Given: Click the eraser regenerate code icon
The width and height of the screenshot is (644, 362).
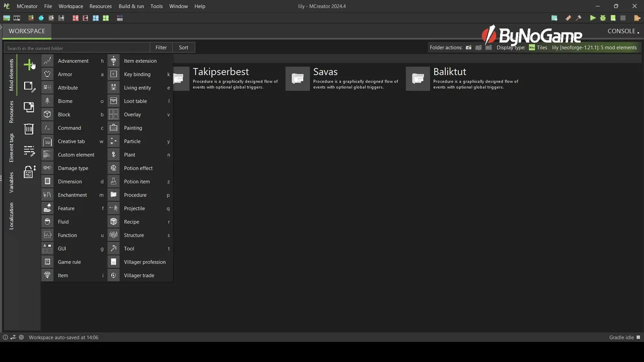Looking at the screenshot, I should tap(569, 18).
